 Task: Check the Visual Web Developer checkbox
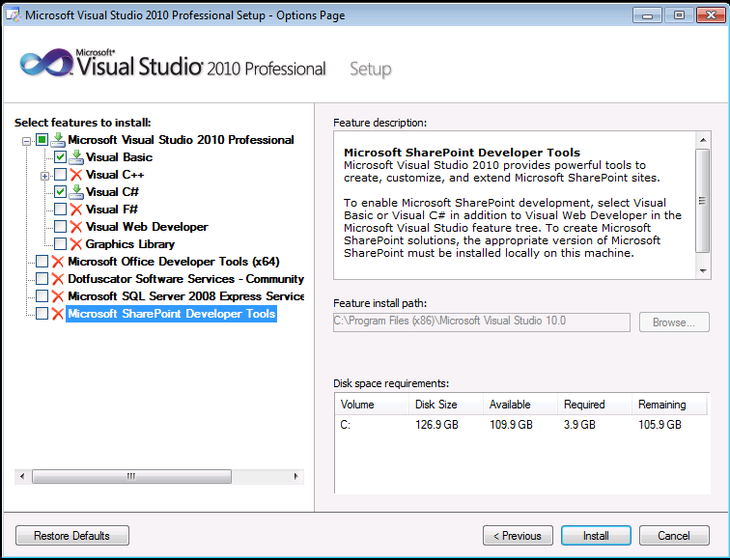pos(60,227)
